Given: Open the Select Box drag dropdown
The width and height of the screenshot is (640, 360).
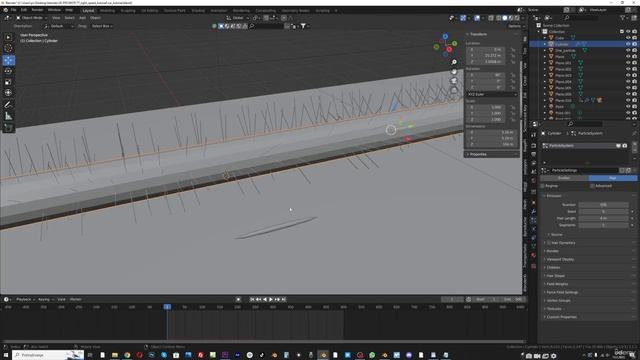Looking at the screenshot, I should (x=101, y=26).
